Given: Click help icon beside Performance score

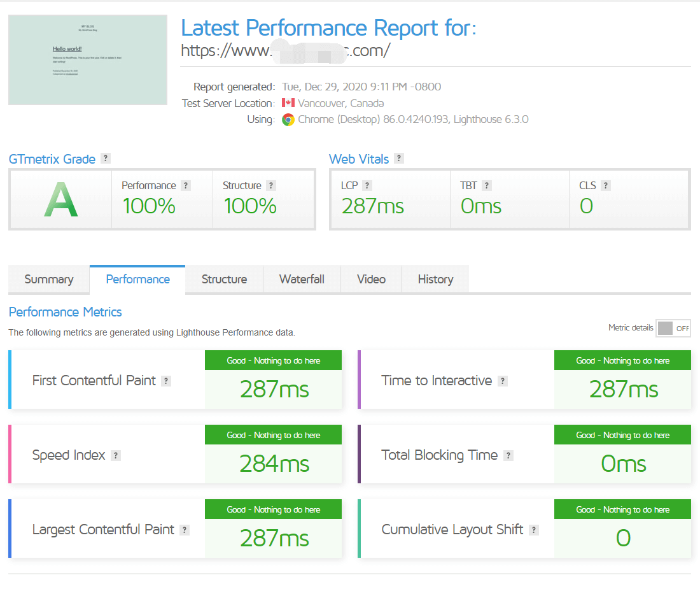Looking at the screenshot, I should [186, 185].
